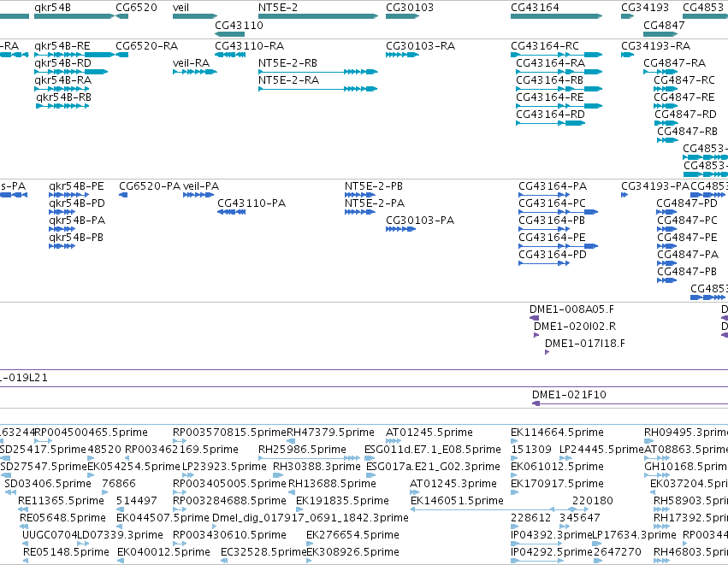
Task: Click protein veil-PA
Action: click(x=201, y=186)
